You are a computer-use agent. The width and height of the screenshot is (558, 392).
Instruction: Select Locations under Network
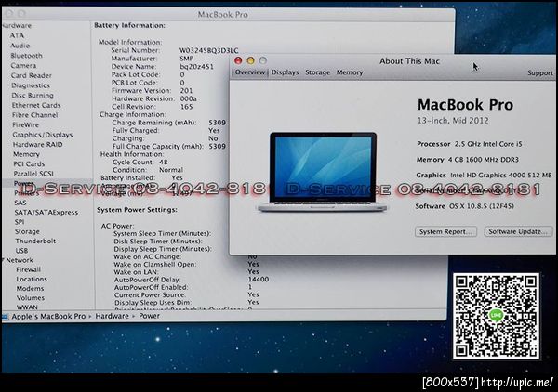[32, 280]
